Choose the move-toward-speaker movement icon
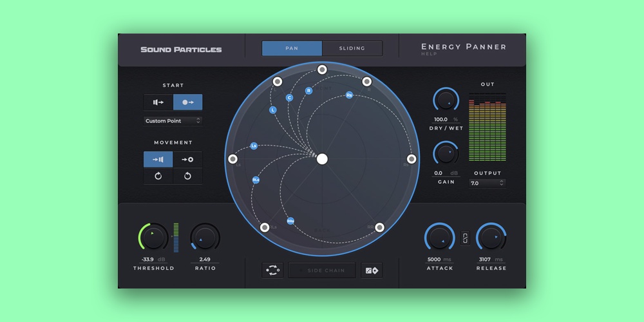 pyautogui.click(x=158, y=160)
